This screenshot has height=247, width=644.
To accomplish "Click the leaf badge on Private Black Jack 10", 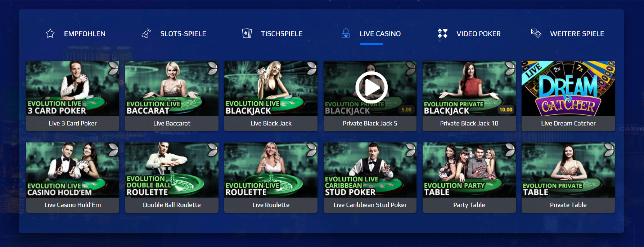I will tap(510, 68).
